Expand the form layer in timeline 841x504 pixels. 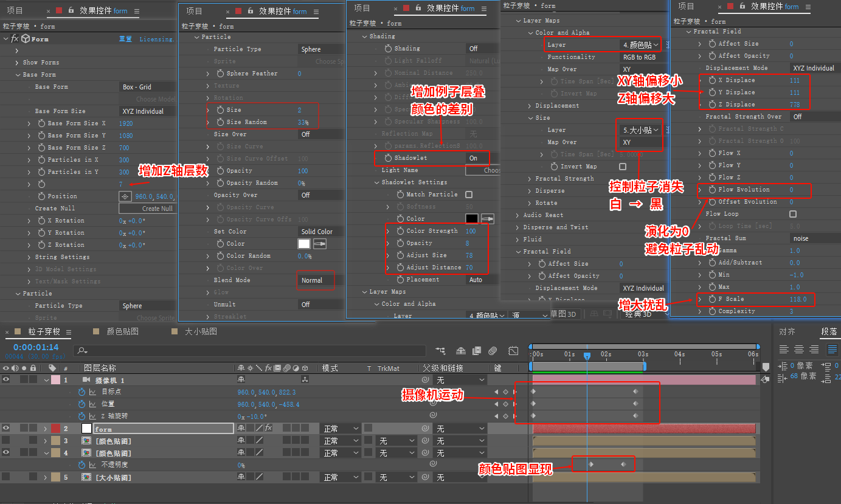(46, 429)
